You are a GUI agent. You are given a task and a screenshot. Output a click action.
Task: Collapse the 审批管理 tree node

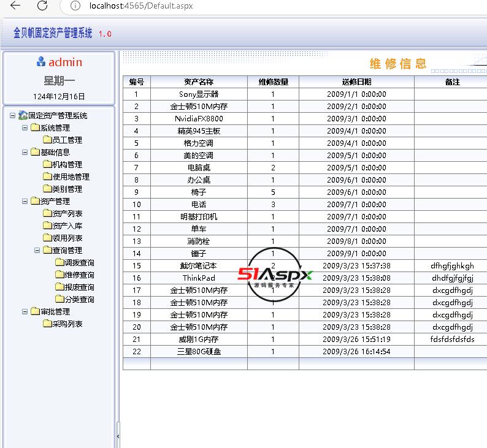(25, 312)
